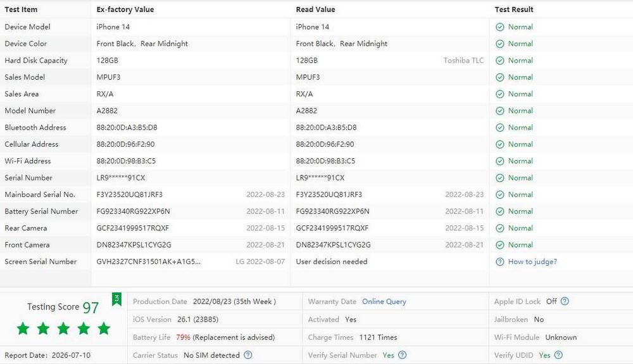Click ex-factory mainboard serial F3Y23520UQ81JRF3

(130, 194)
